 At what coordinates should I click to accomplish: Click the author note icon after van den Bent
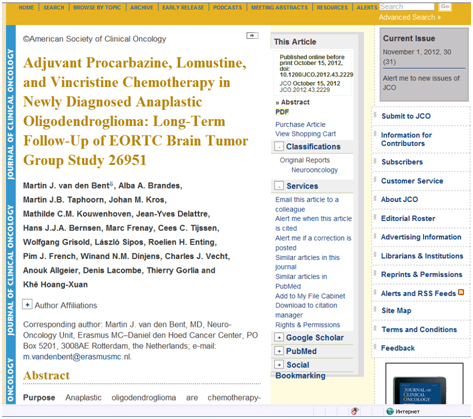pos(111,184)
